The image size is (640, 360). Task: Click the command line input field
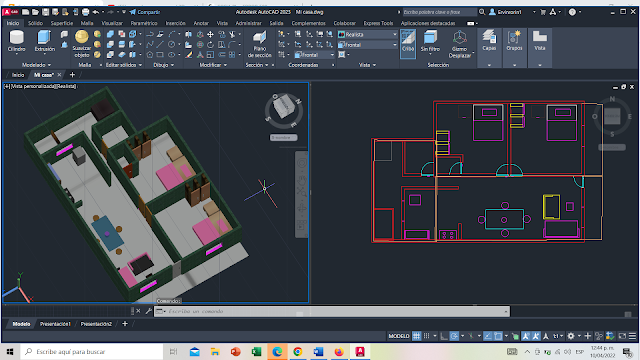pyautogui.click(x=332, y=311)
